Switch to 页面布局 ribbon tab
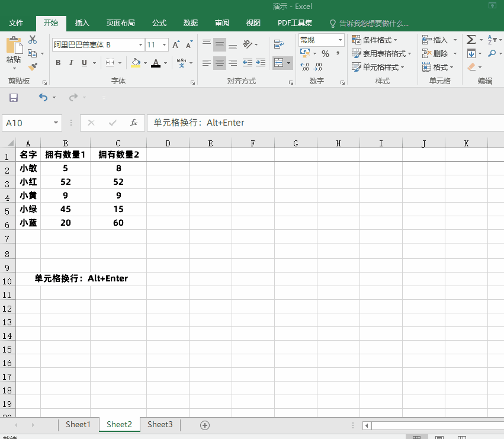Image resolution: width=504 pixels, height=439 pixels. point(121,23)
